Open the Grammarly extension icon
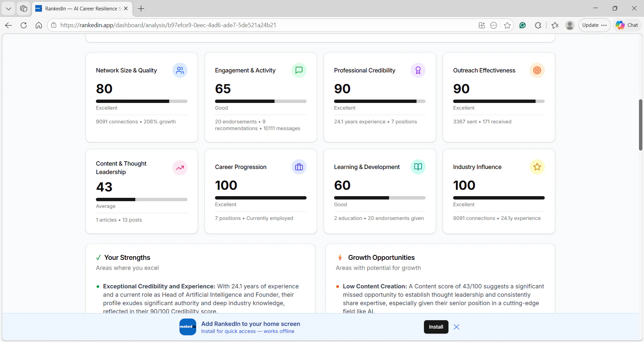 pos(522,25)
